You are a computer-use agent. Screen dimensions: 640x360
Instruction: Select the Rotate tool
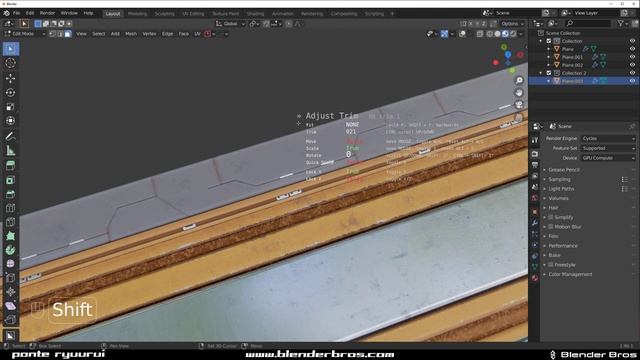[11, 93]
